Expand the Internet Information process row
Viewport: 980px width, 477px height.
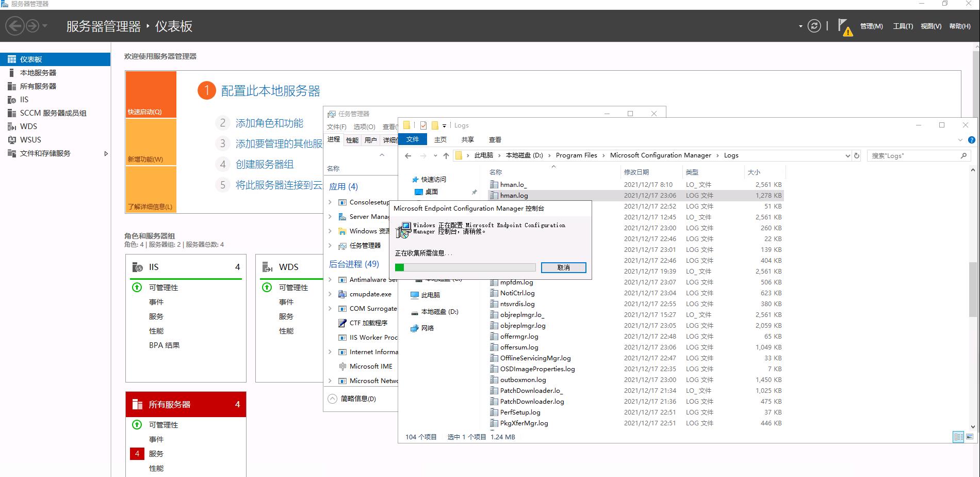click(330, 352)
